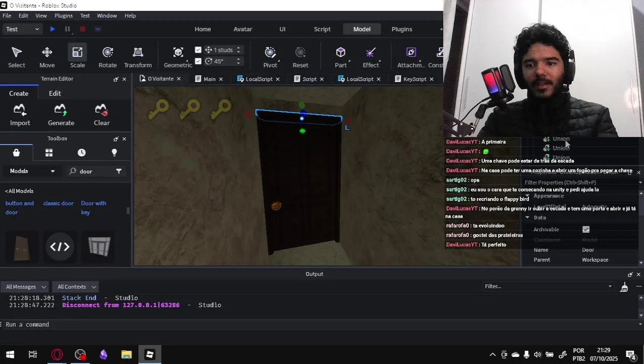Image resolution: width=644 pixels, height=364 pixels.
Task: Click the 'button and door' suggestion link
Action: coord(20,208)
